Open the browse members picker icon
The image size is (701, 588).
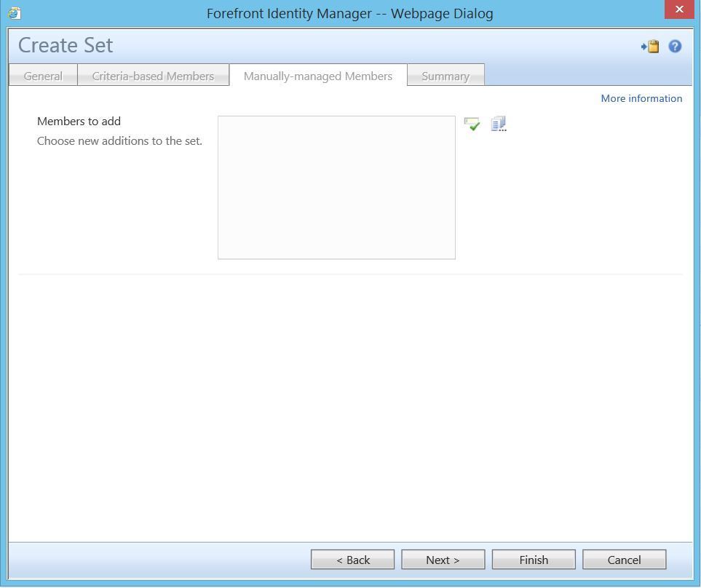tap(499, 124)
